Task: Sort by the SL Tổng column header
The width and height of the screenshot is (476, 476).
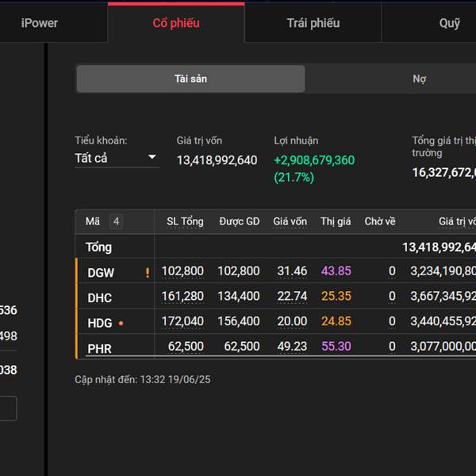Action: tap(185, 221)
